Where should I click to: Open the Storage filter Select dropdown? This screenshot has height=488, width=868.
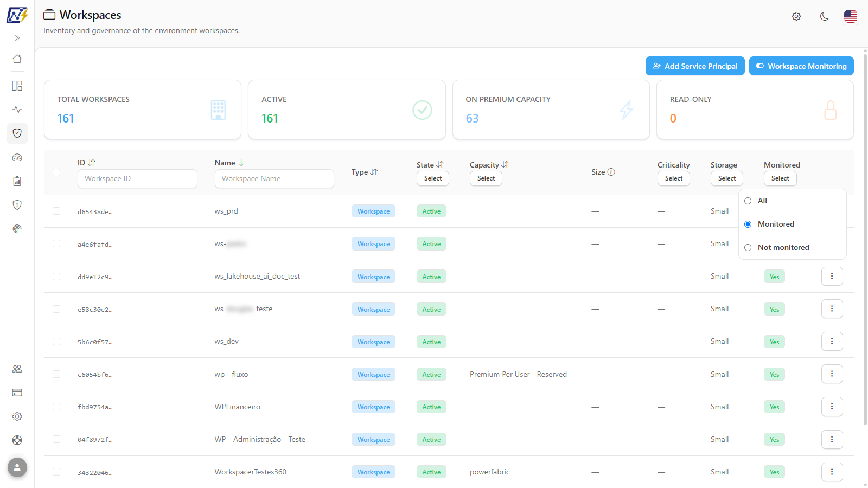[727, 178]
